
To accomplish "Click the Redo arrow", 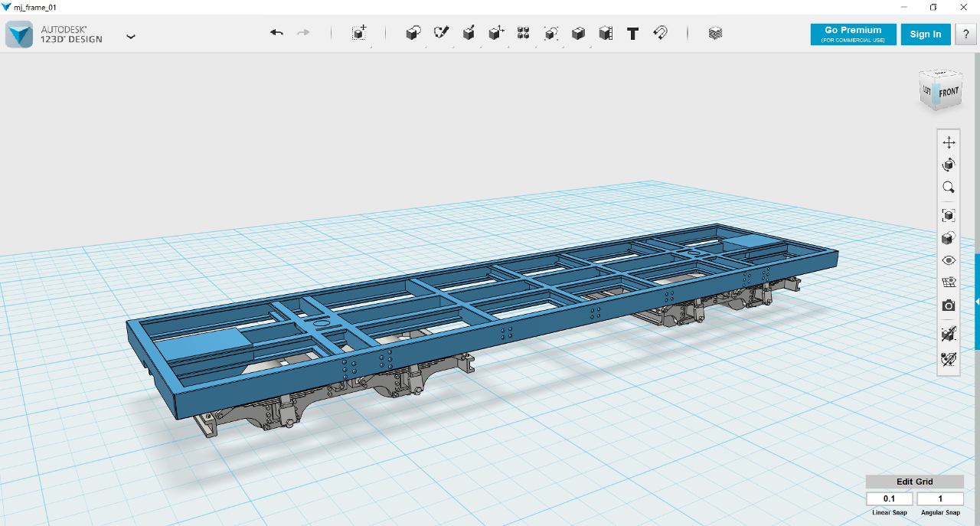I will 303,33.
